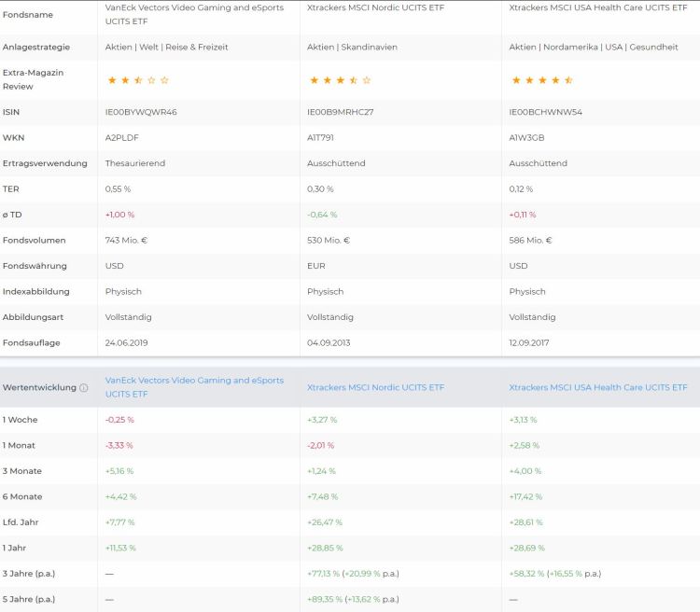Screen dimensions: 700x612
Task: Click the VanEck Video Gaming star rating
Action: click(137, 80)
